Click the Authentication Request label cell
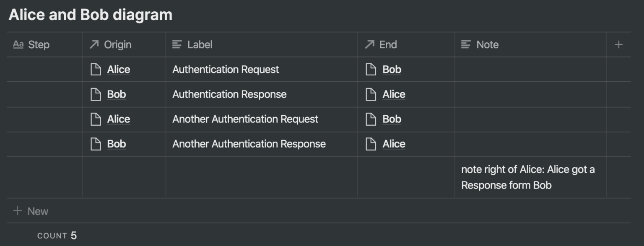The height and width of the screenshot is (246, 644). pyautogui.click(x=226, y=69)
